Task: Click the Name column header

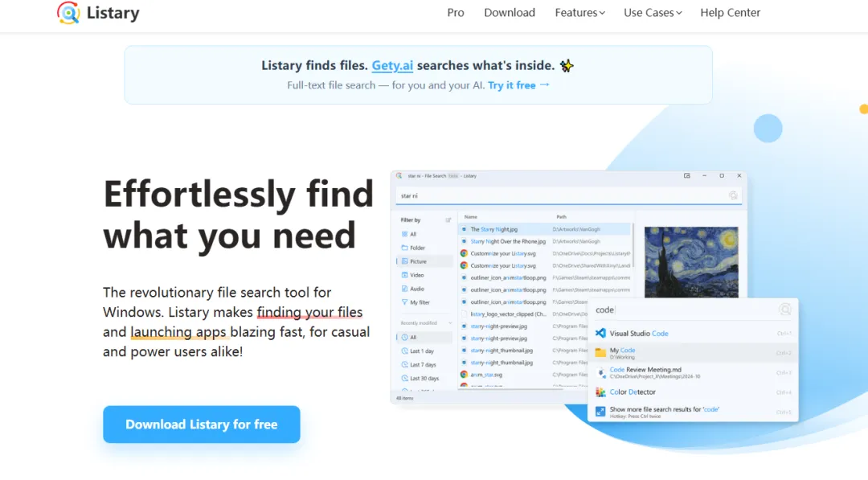Action: click(470, 217)
